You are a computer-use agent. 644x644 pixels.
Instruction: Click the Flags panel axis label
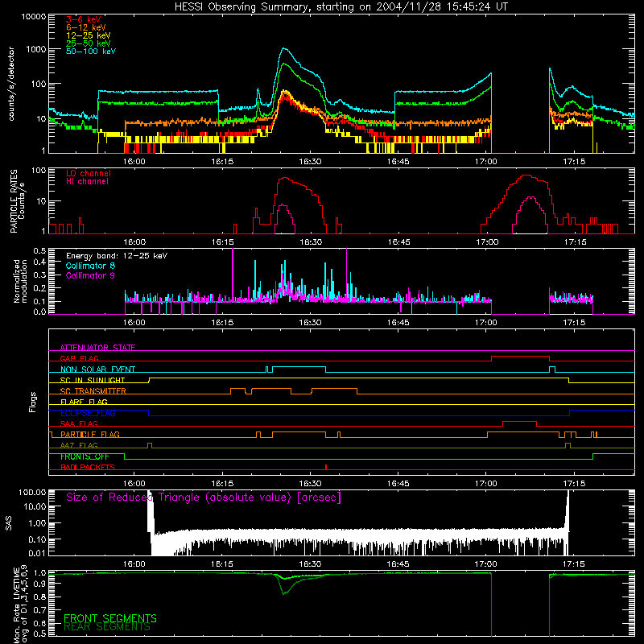[32, 402]
